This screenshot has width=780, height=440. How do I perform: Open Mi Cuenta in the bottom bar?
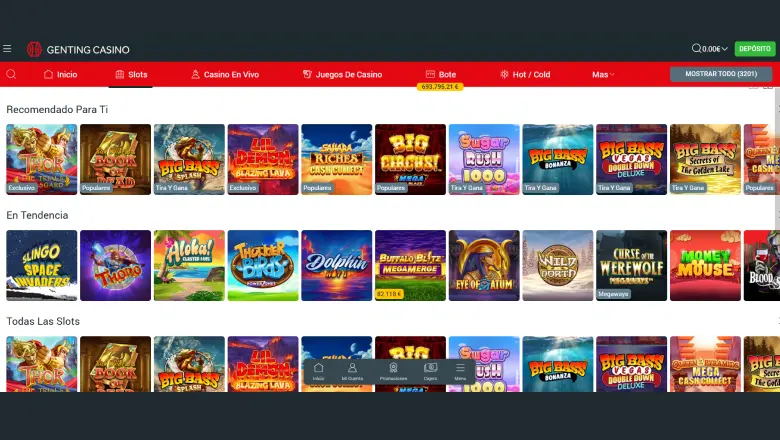(x=352, y=372)
